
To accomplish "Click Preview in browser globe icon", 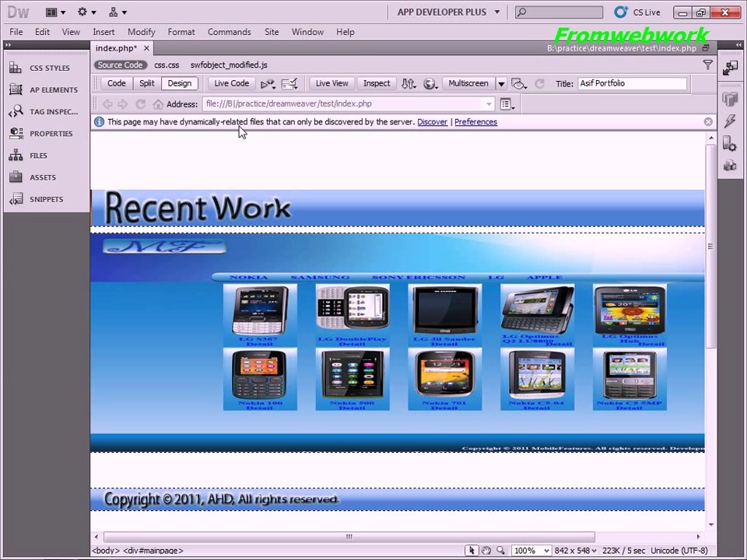I will [x=430, y=84].
